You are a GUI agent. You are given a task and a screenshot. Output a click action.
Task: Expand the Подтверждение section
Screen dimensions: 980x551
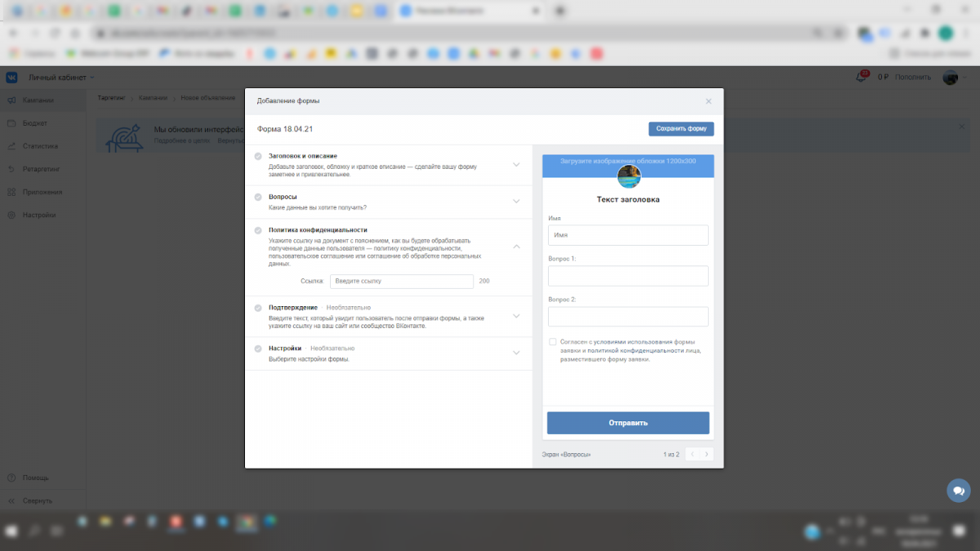pos(516,316)
